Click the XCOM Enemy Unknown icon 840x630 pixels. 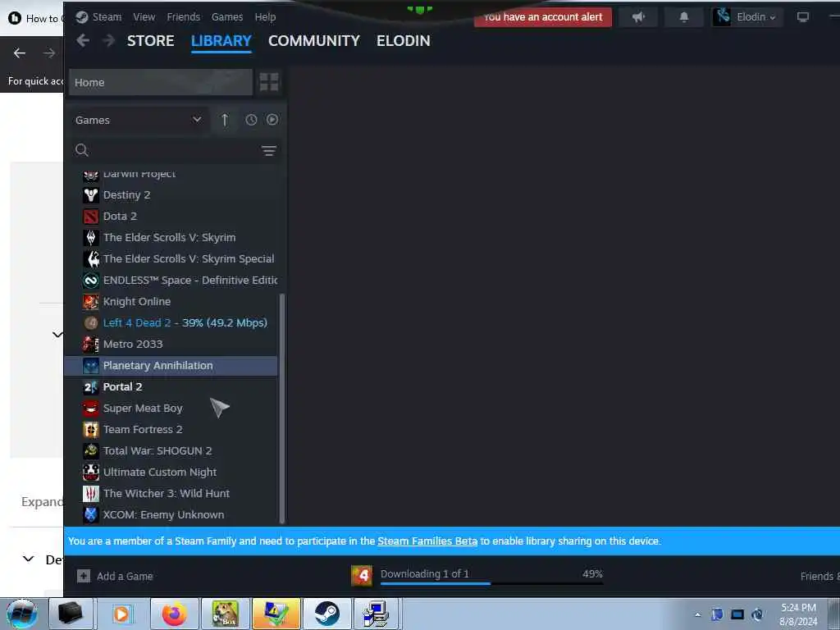coord(90,515)
